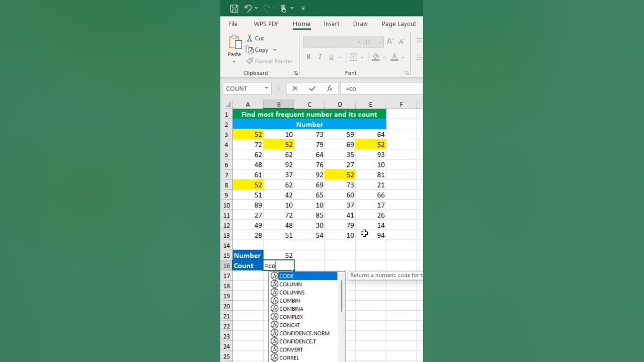Switch to the Page Layout tab
644x362 pixels.
coord(399,24)
